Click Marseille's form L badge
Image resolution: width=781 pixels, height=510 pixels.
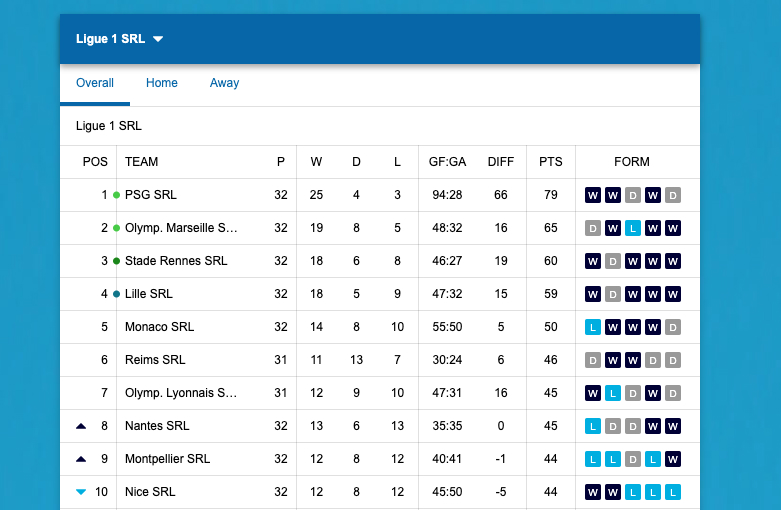pos(633,228)
